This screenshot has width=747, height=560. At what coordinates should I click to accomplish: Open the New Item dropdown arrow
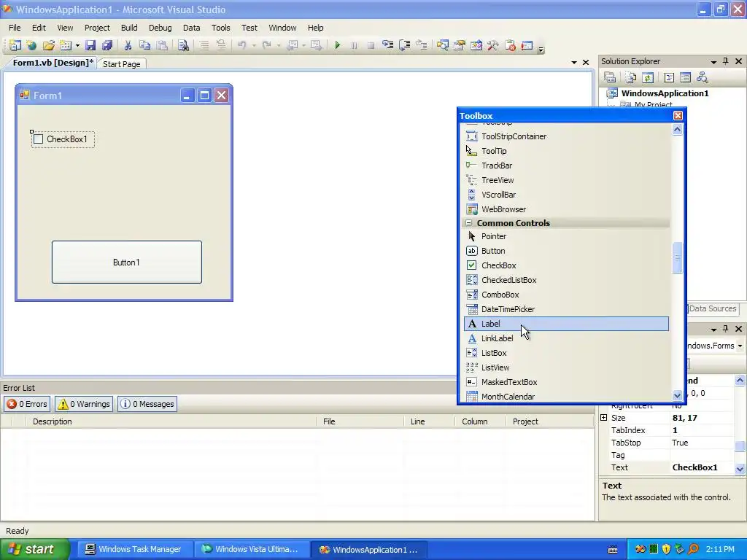[77, 46]
